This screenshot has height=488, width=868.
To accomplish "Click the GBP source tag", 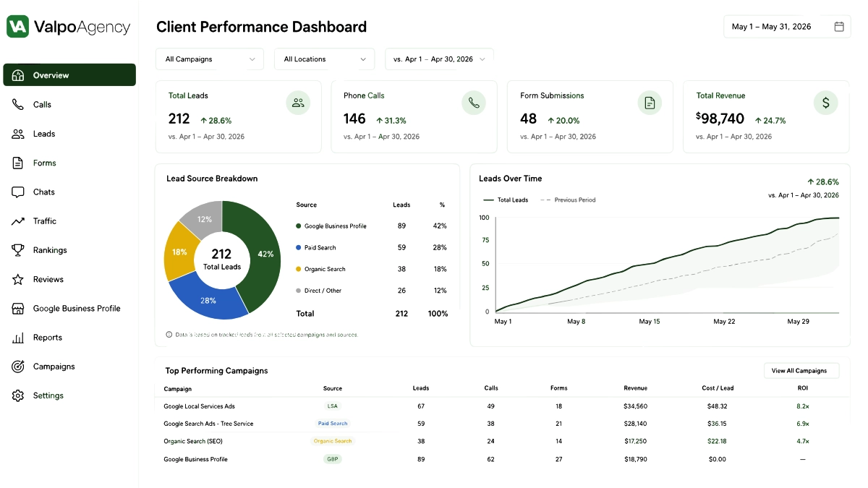I will 333,459.
